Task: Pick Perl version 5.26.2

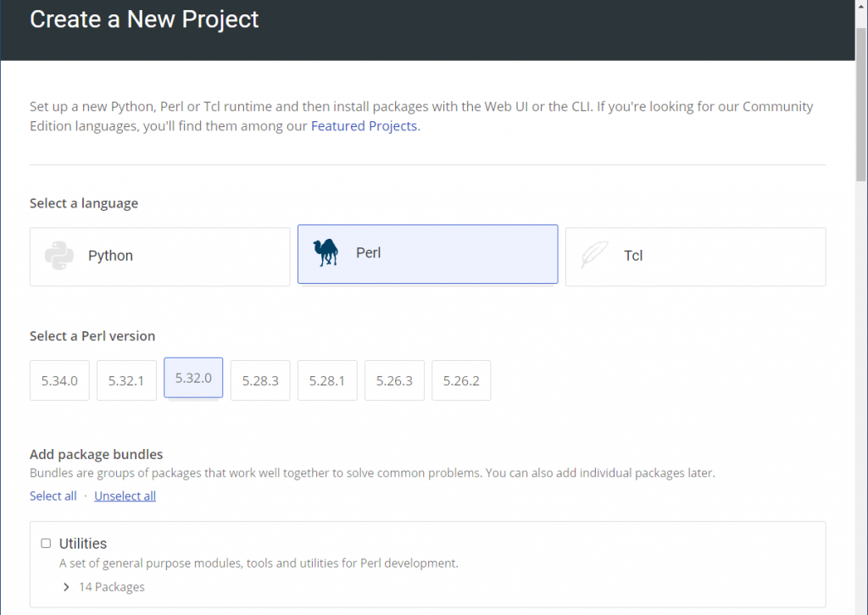Action: pos(461,380)
